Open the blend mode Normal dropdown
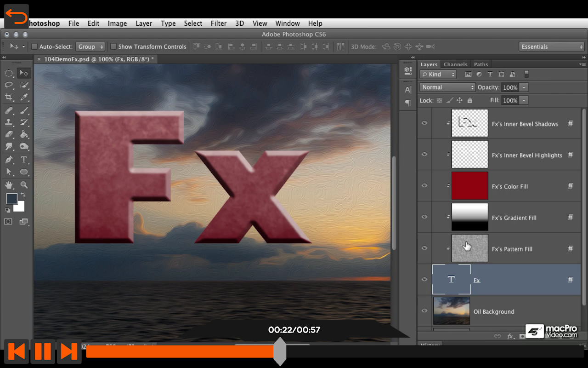 coord(447,87)
